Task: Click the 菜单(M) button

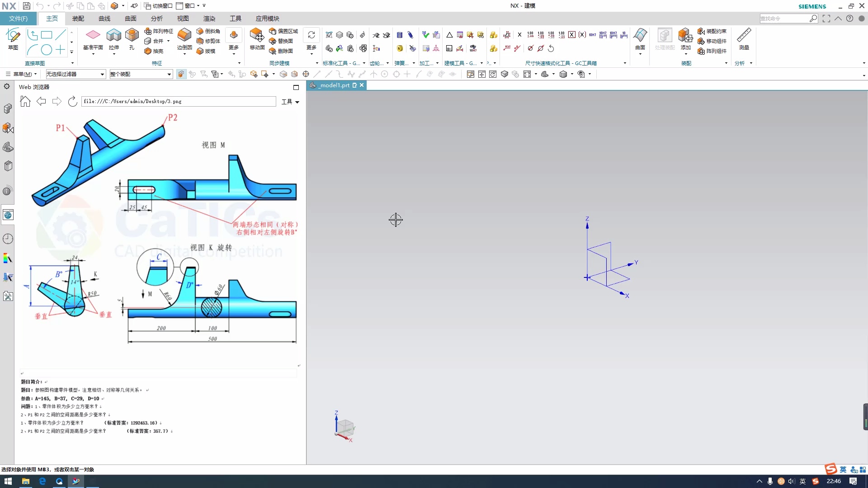Action: tap(21, 74)
